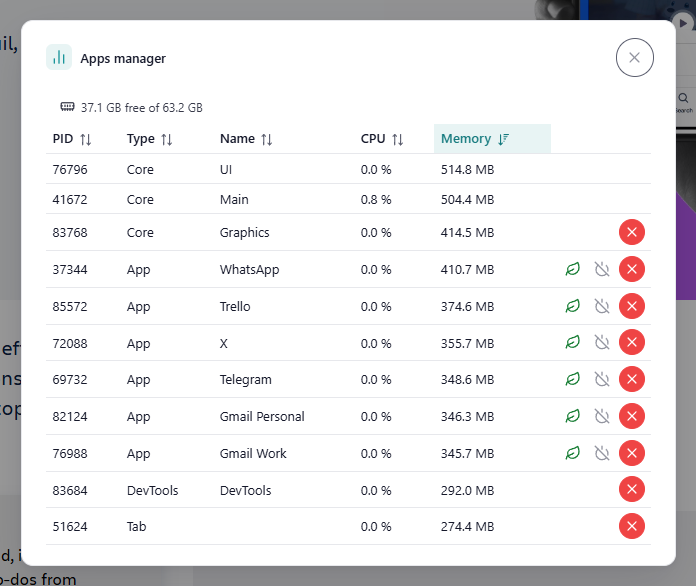Screen dimensions: 696x586
Task: Select the Main process name
Action: pyautogui.click(x=234, y=199)
